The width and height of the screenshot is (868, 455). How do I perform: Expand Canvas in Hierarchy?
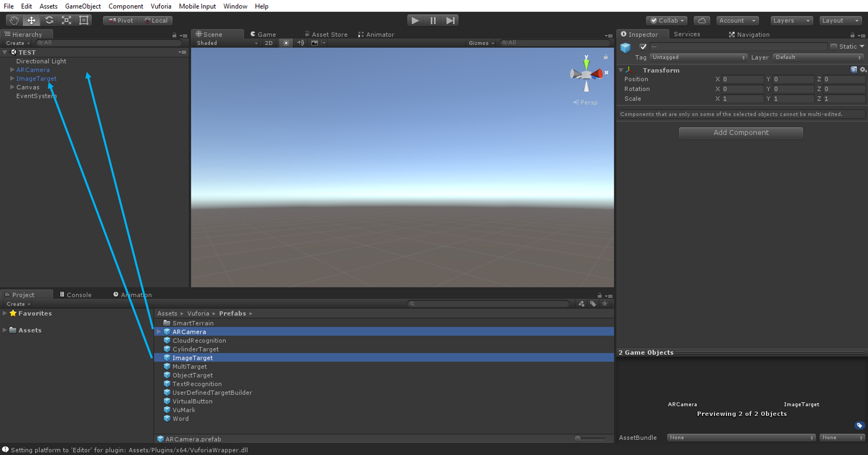[12, 87]
